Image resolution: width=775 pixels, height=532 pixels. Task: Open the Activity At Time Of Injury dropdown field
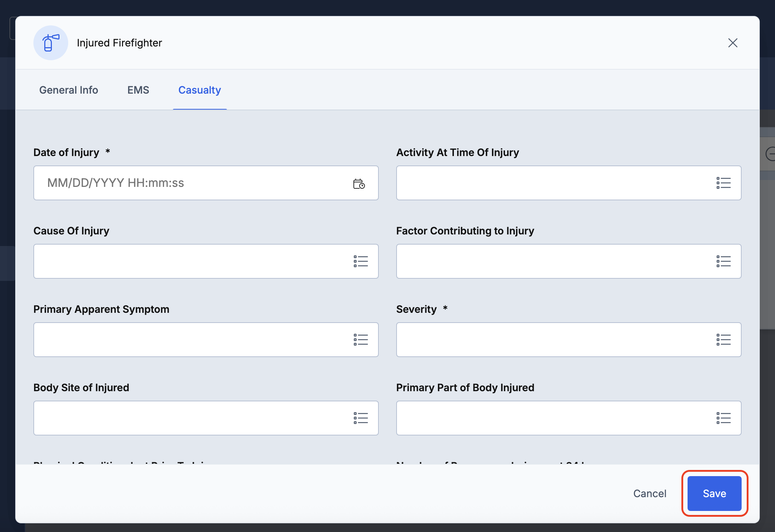tap(551, 183)
